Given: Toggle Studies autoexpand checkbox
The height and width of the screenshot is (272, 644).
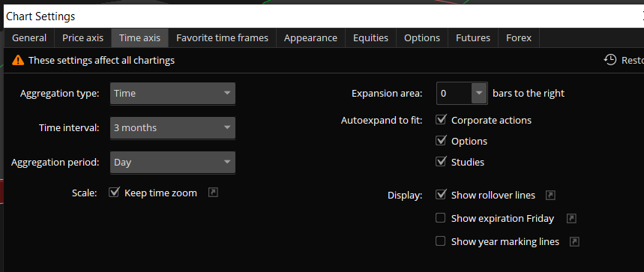Looking at the screenshot, I should (441, 162).
